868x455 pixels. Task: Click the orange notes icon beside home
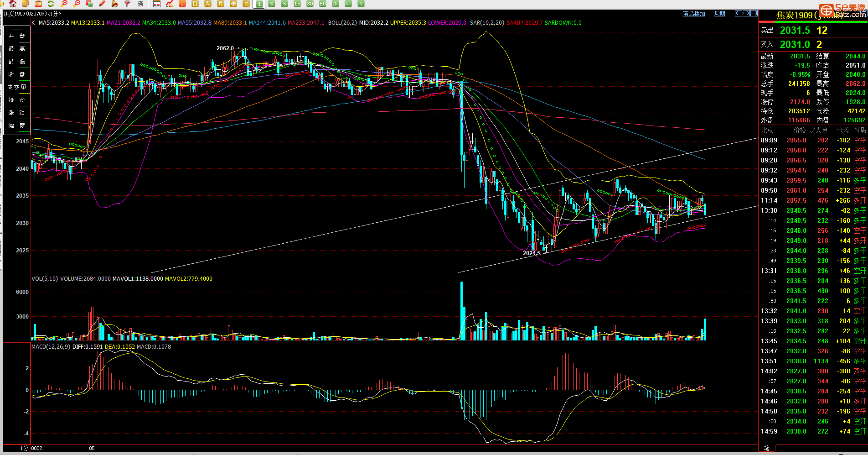point(26,4)
